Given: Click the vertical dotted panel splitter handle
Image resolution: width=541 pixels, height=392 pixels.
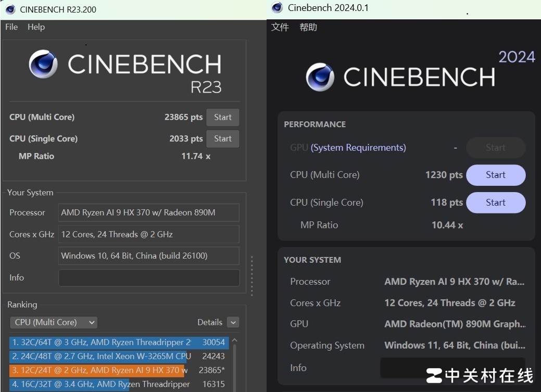Looking at the screenshot, I should tap(252, 276).
